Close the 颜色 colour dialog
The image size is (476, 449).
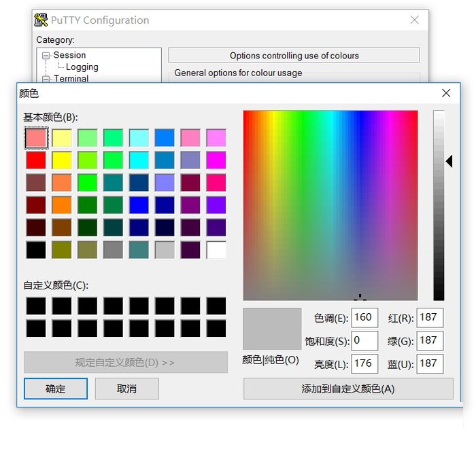[446, 93]
